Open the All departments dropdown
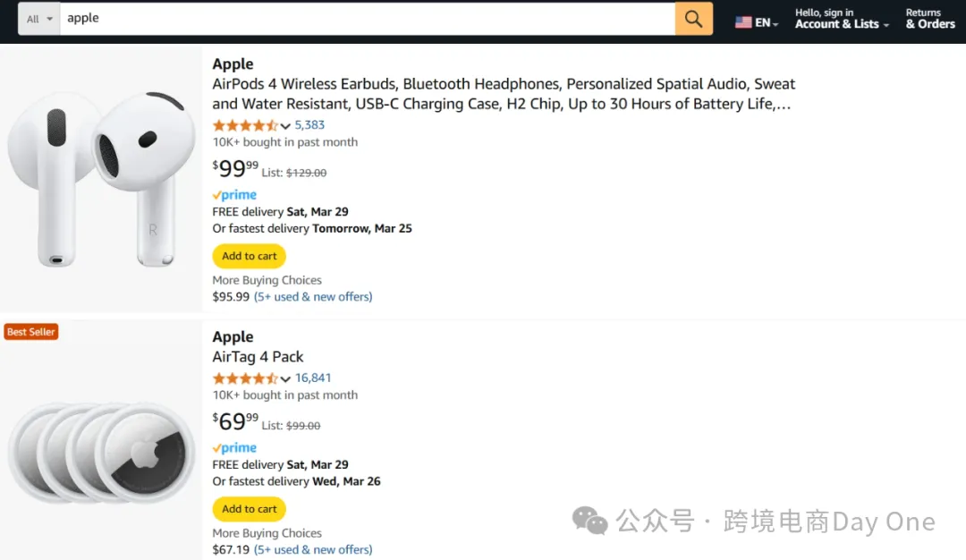 tap(38, 19)
